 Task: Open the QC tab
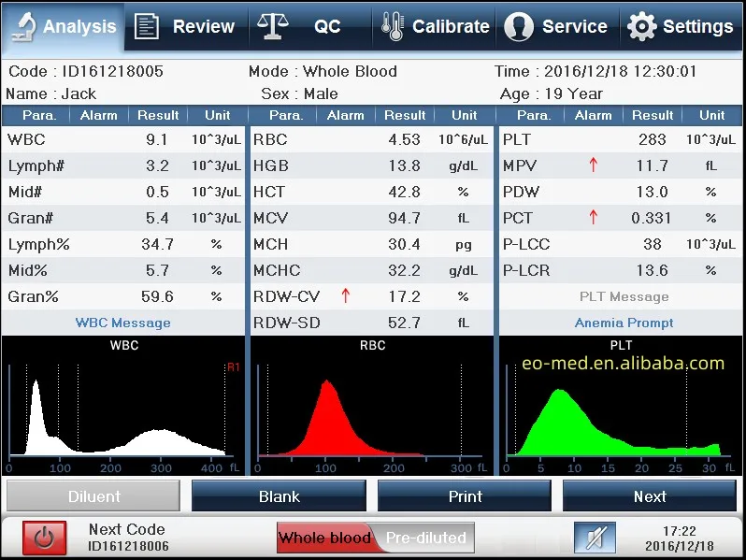click(x=310, y=26)
